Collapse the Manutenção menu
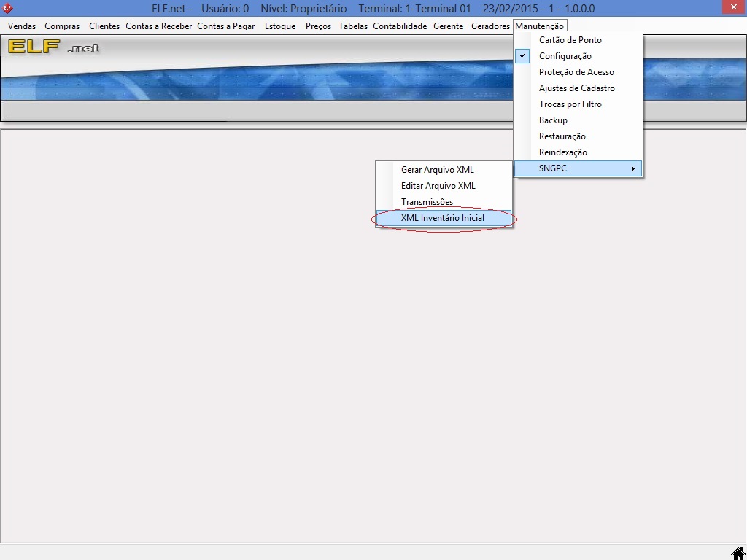The width and height of the screenshot is (747, 560). pyautogui.click(x=539, y=26)
